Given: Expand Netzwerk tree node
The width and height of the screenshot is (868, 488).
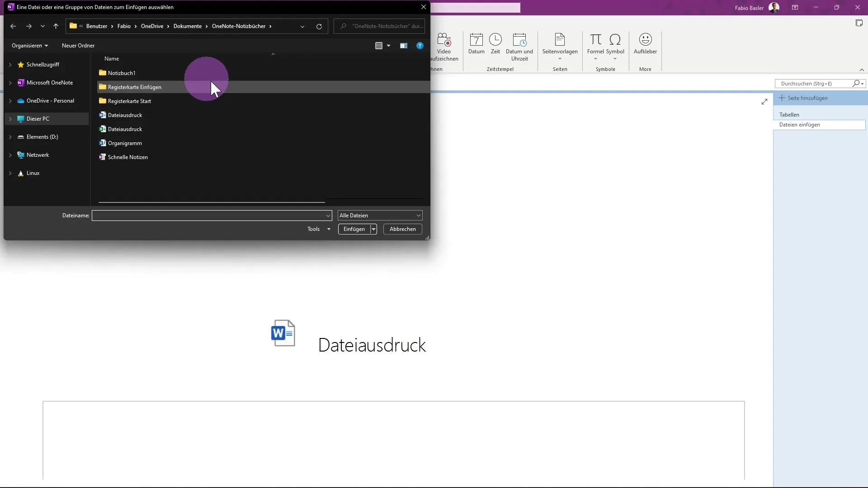Looking at the screenshot, I should (10, 155).
